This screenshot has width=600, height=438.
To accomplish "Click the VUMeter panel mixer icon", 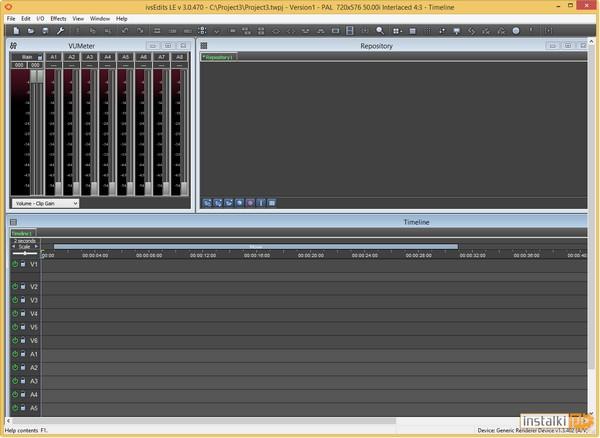I will tap(13, 46).
